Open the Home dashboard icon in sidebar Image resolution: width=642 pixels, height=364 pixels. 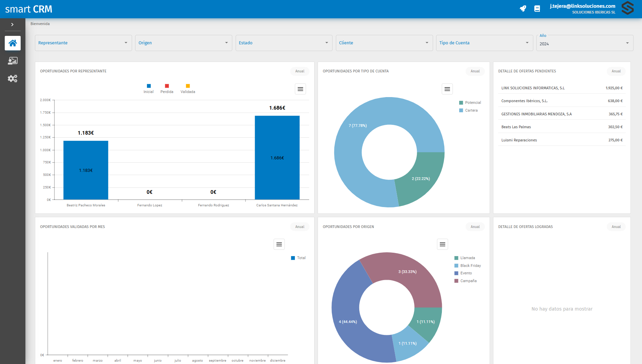pos(13,43)
